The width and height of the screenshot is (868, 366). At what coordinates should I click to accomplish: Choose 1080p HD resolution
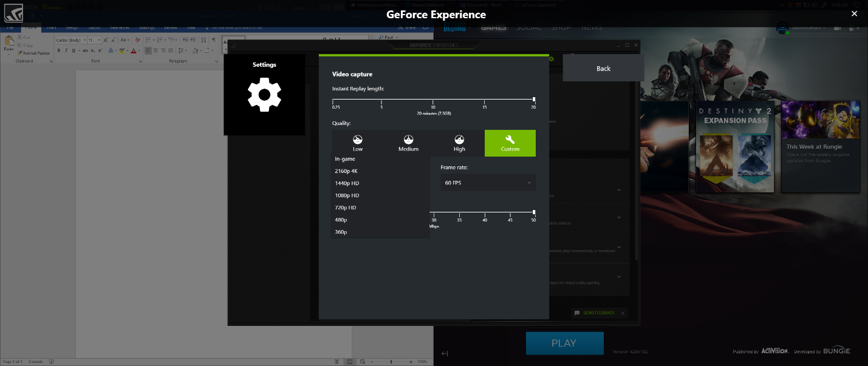(x=380, y=195)
